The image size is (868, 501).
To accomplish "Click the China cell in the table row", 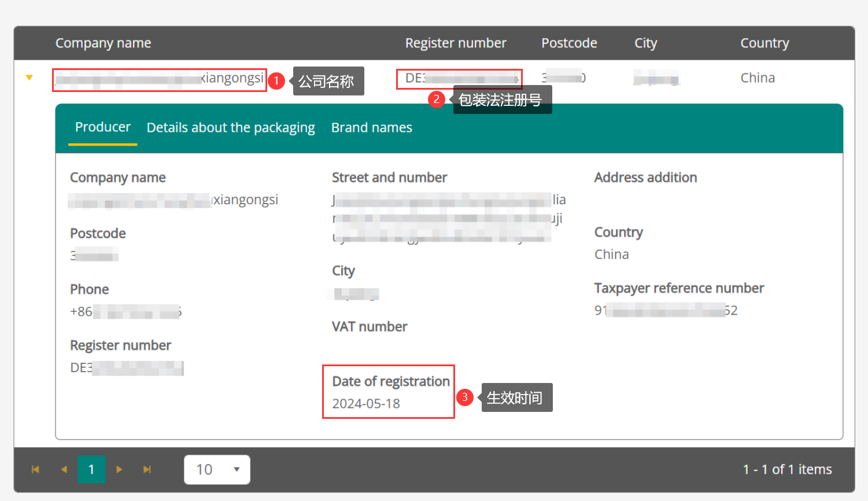I will coord(758,78).
